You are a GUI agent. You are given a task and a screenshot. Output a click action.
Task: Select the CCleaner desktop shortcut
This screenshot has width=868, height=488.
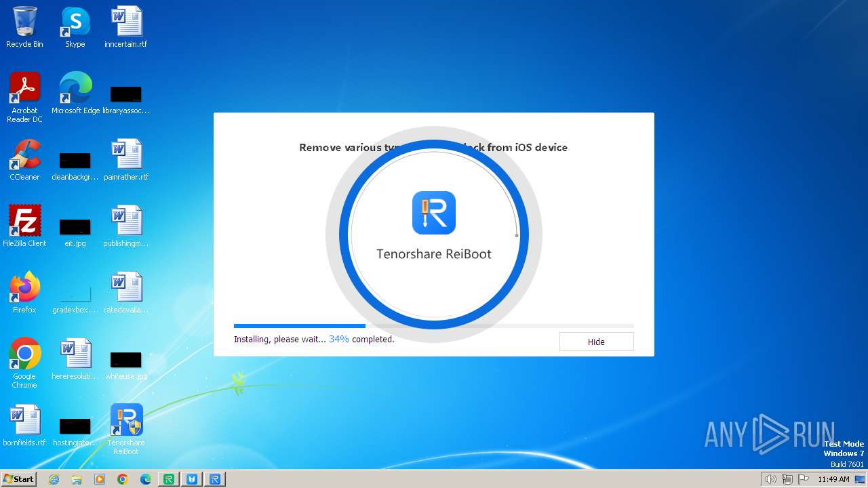[x=24, y=161]
